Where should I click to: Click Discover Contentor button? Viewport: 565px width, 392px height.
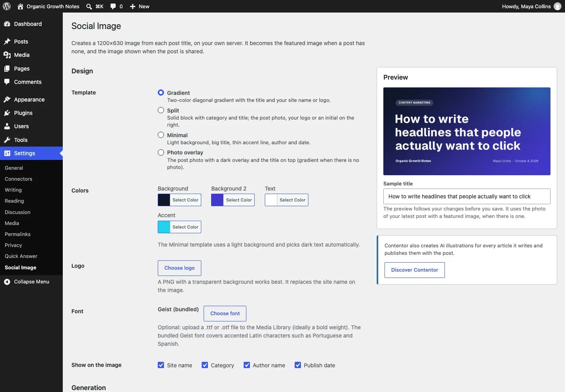pos(415,270)
